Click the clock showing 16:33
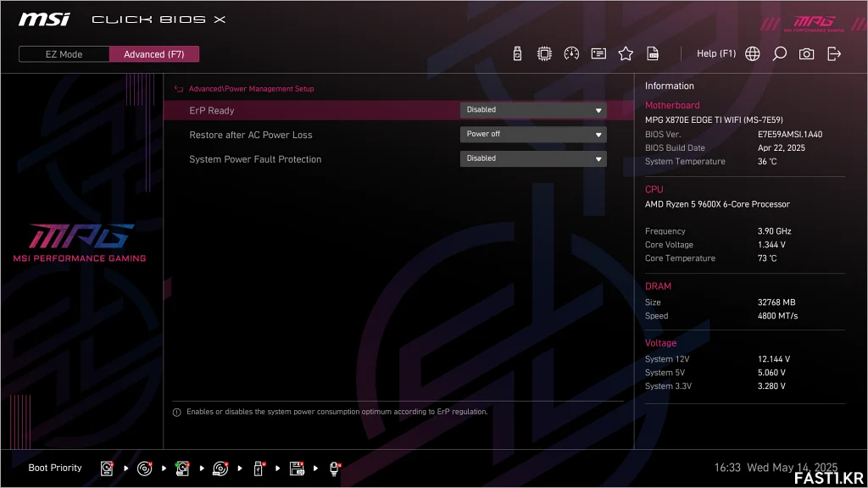 click(726, 468)
